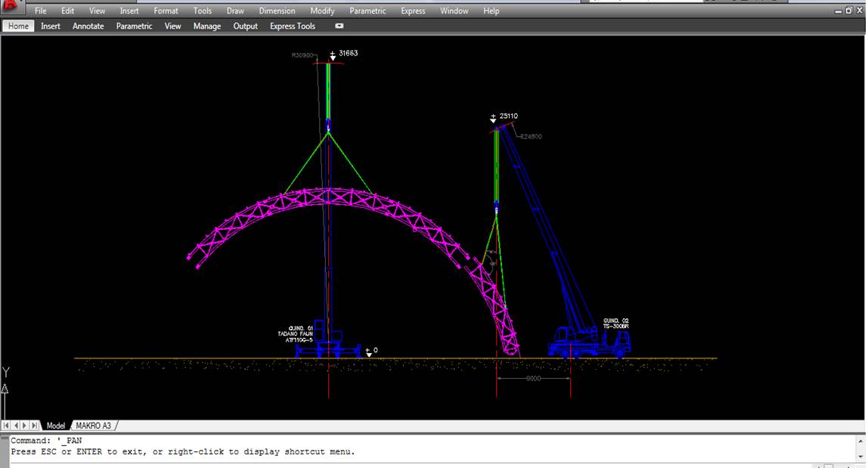Open the File menu
This screenshot has width=868, height=468.
click(x=41, y=11)
